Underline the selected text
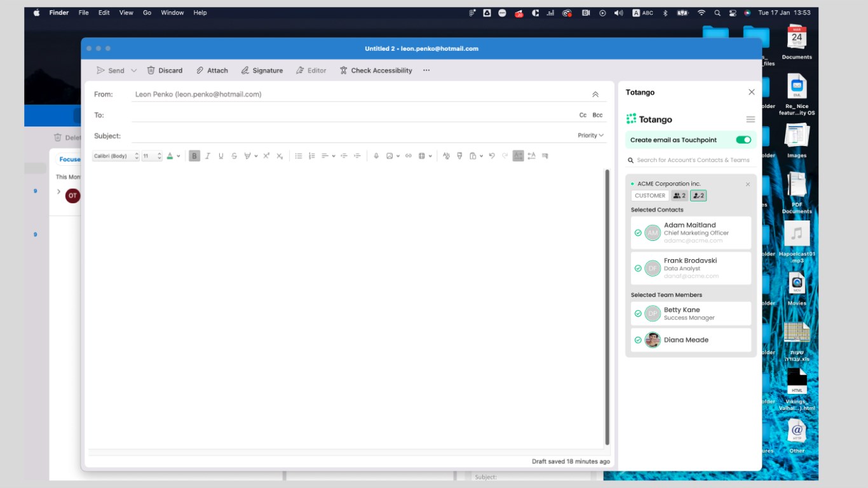The width and height of the screenshot is (868, 488). pyautogui.click(x=220, y=156)
